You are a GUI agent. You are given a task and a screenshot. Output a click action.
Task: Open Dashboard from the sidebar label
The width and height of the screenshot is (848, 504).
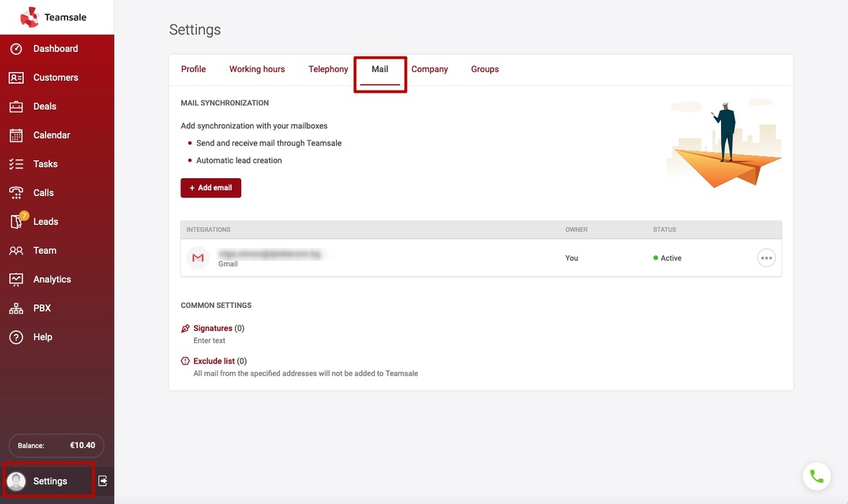[x=56, y=48]
